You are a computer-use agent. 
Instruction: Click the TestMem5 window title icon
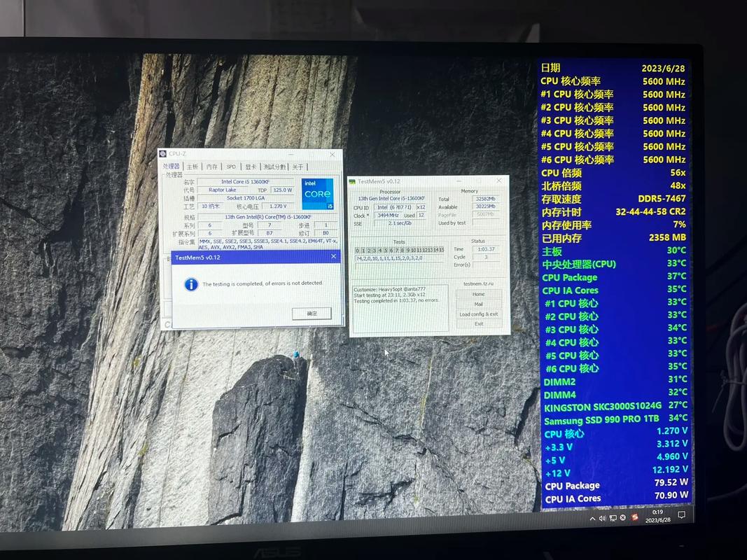click(352, 181)
